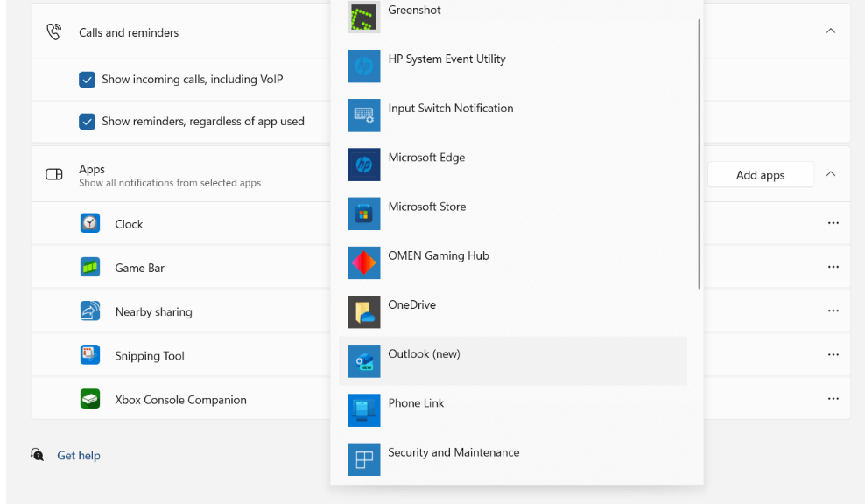Viewport: 865px width, 504px height.
Task: Click the Game Bar app icon
Action: click(x=90, y=268)
